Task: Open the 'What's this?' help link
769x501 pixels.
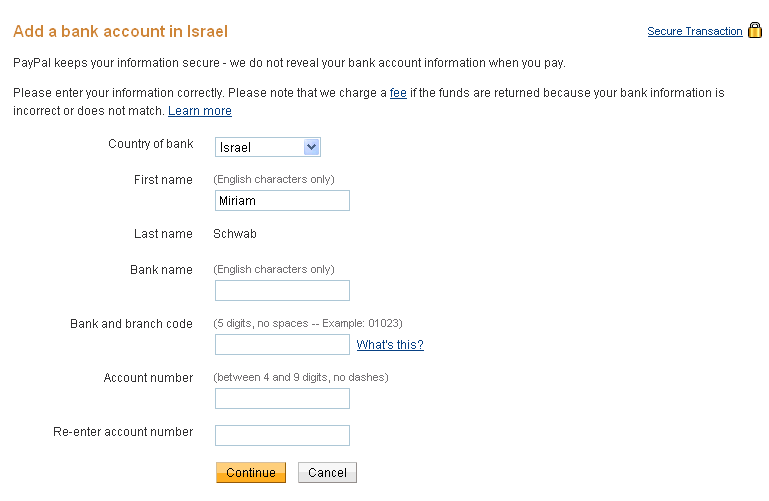Action: [x=390, y=345]
